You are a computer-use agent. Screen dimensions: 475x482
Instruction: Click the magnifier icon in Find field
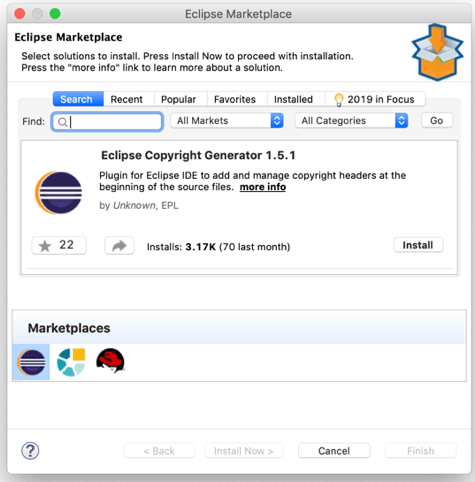(x=62, y=122)
